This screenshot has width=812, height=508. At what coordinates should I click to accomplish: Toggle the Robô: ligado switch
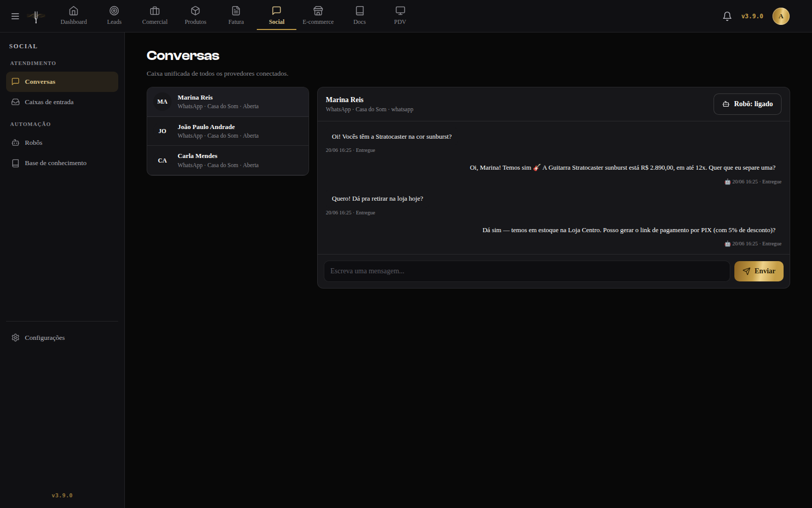748,104
